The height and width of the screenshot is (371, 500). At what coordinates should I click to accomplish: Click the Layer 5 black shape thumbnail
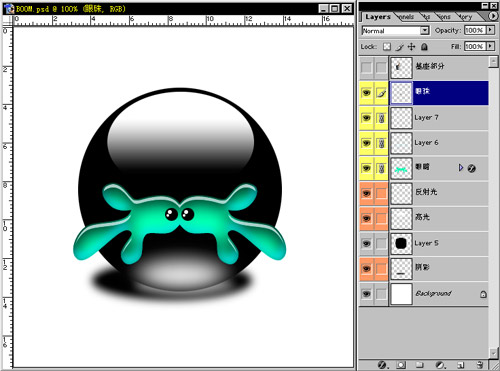pyautogui.click(x=401, y=244)
